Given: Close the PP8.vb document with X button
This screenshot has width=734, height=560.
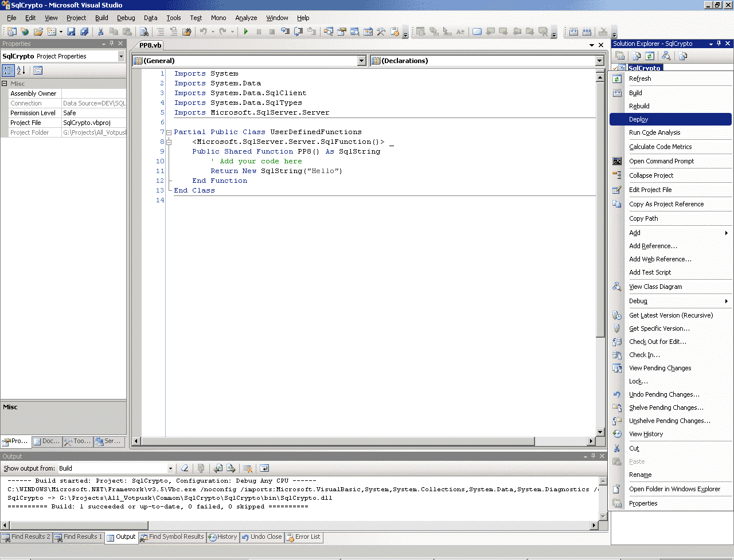Looking at the screenshot, I should [x=601, y=45].
